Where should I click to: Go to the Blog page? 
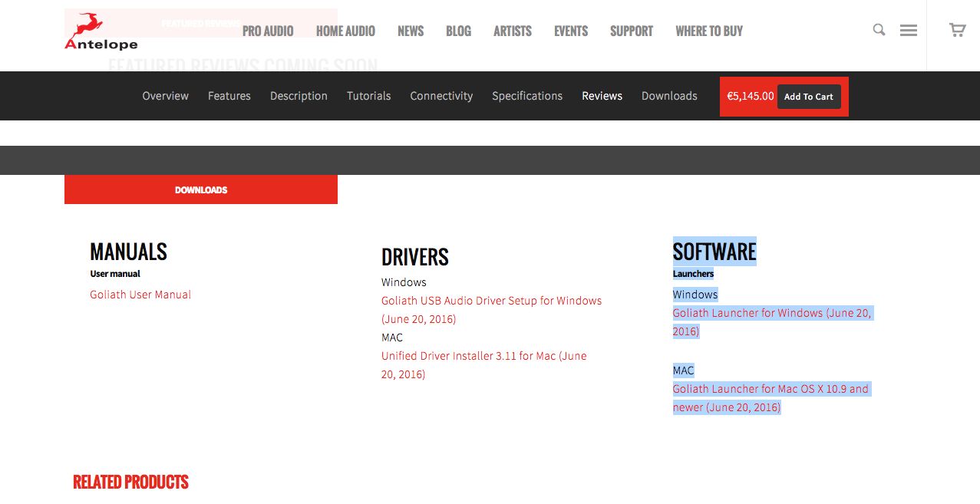point(458,31)
